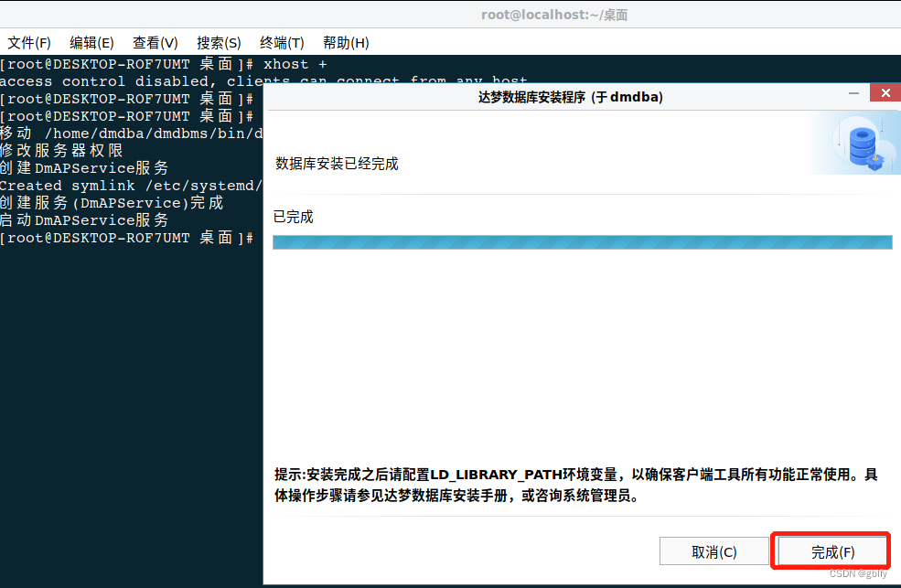Click the installer title 达梦数据库安装程序 (于 dmdba)
The image size is (901, 588).
pyautogui.click(x=571, y=97)
